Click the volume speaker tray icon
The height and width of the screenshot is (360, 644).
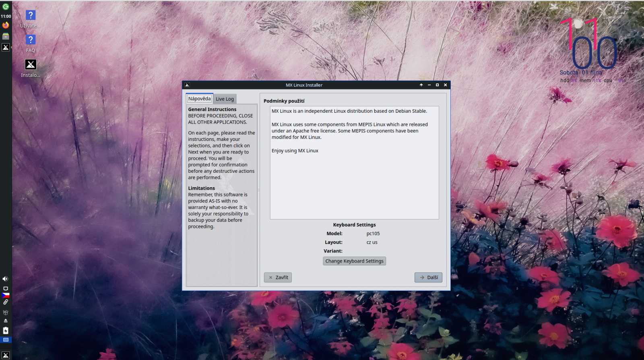[5, 279]
